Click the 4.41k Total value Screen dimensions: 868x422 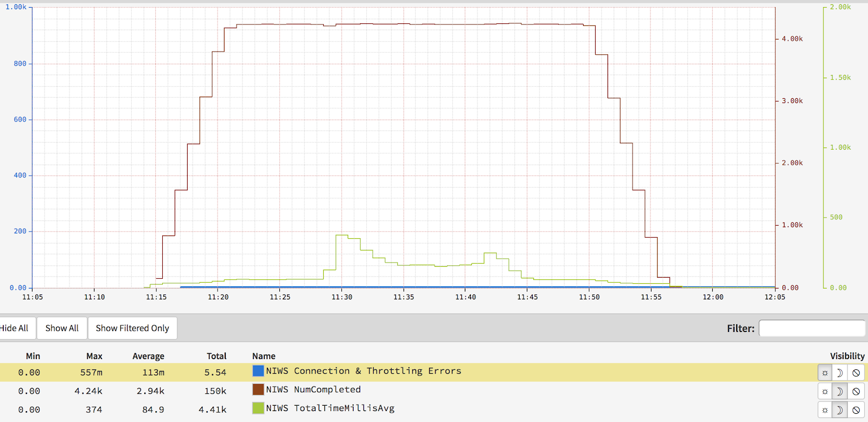coord(213,410)
